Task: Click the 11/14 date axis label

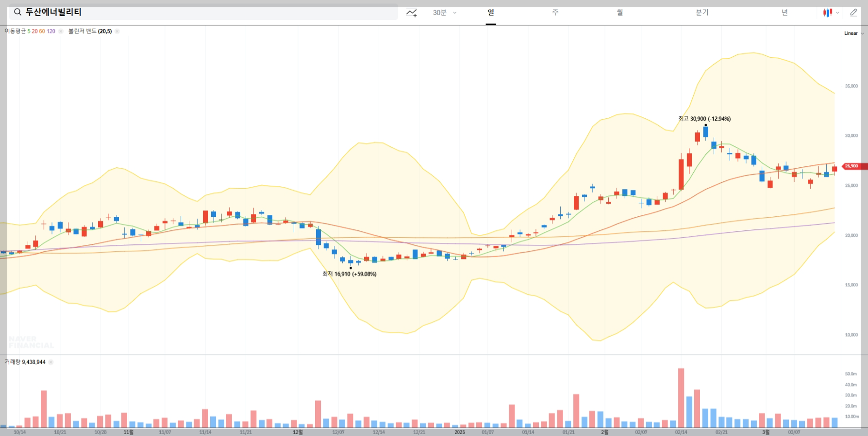Action: click(205, 432)
